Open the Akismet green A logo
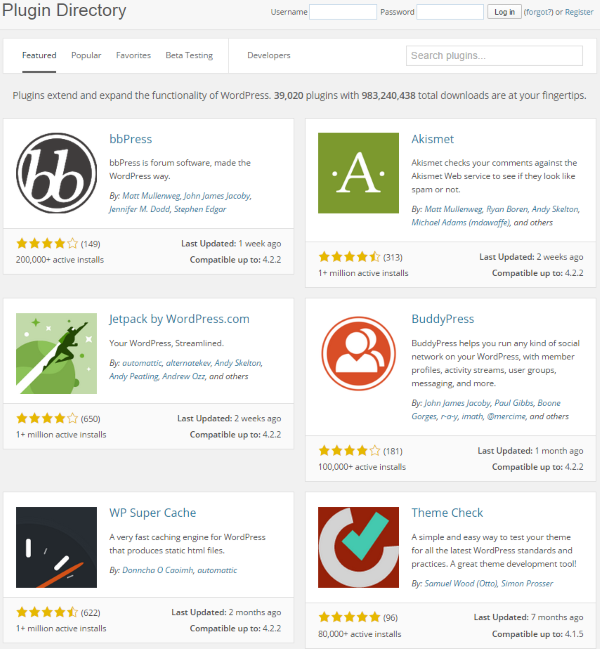 (358, 173)
